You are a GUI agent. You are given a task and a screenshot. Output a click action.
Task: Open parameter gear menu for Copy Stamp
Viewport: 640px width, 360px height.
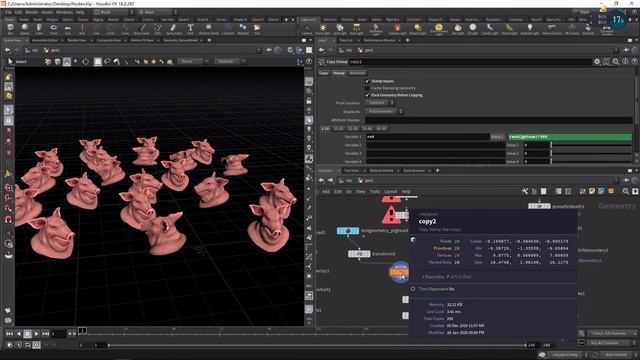point(597,62)
